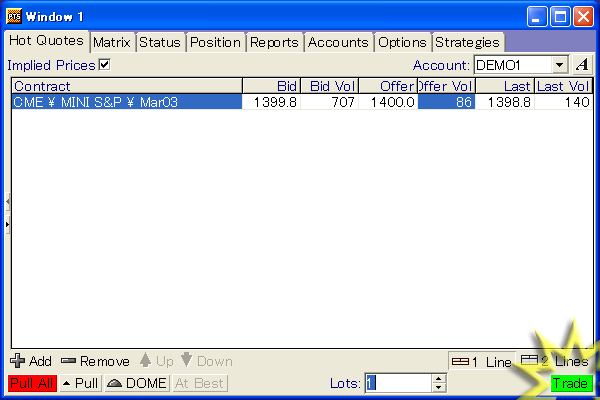This screenshot has width=600, height=400.
Task: Click the Contract column header
Action: pos(127,86)
